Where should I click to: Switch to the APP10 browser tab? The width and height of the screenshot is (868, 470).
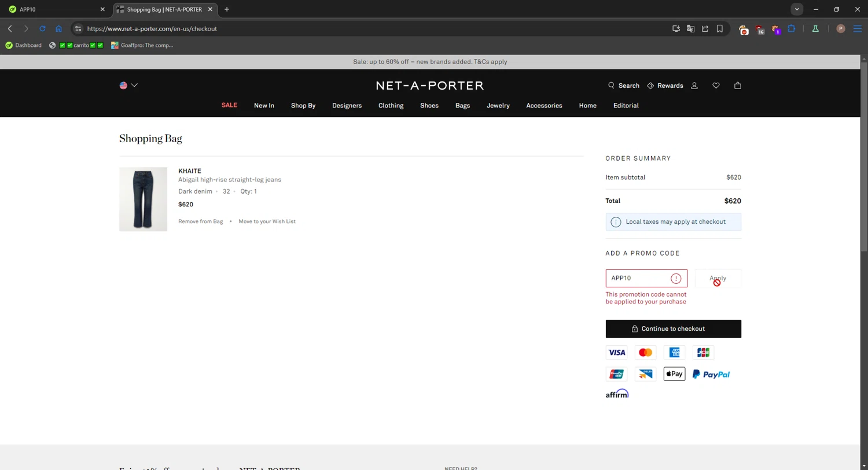[52, 9]
